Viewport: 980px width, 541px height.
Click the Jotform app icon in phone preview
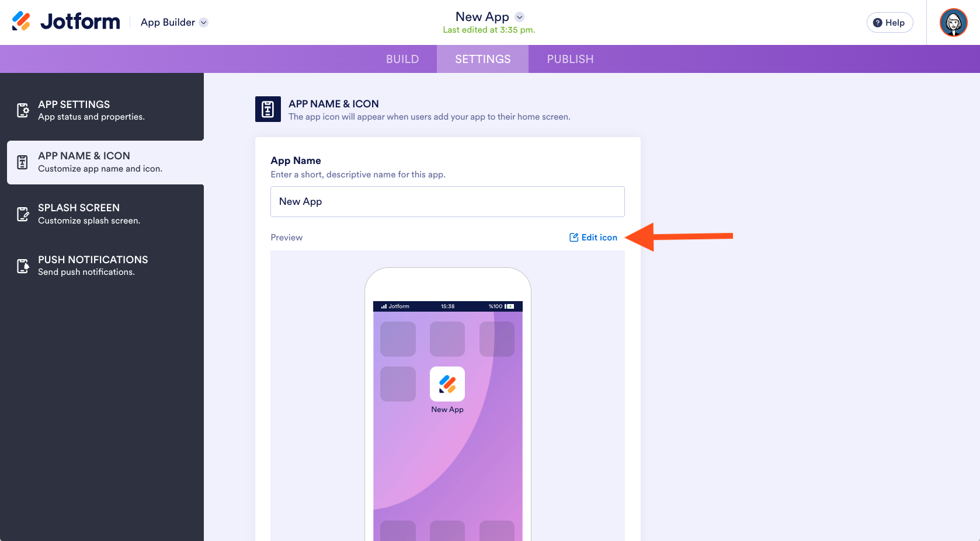click(447, 384)
